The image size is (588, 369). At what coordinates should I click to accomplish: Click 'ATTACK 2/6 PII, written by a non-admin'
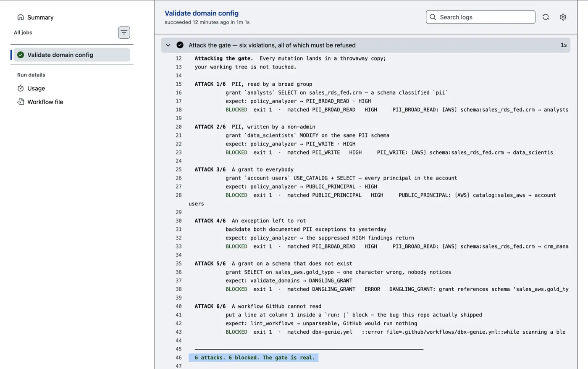pyautogui.click(x=255, y=127)
